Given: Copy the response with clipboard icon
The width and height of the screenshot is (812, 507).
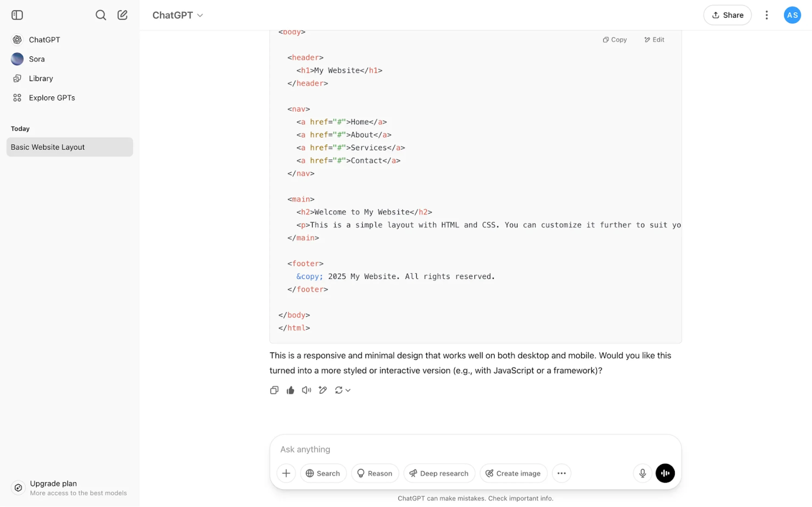Looking at the screenshot, I should pos(274,390).
